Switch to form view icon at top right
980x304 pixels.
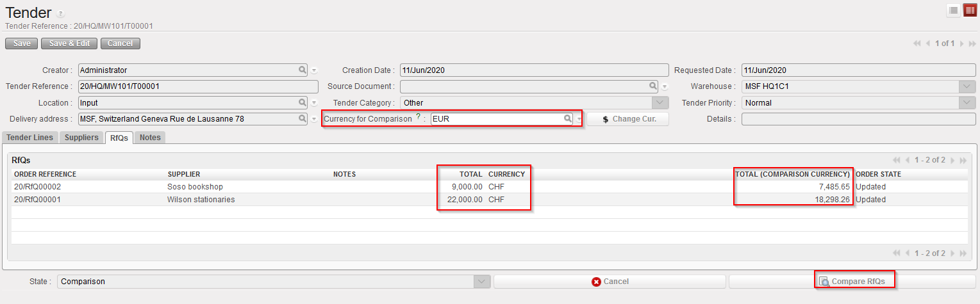pyautogui.click(x=970, y=10)
